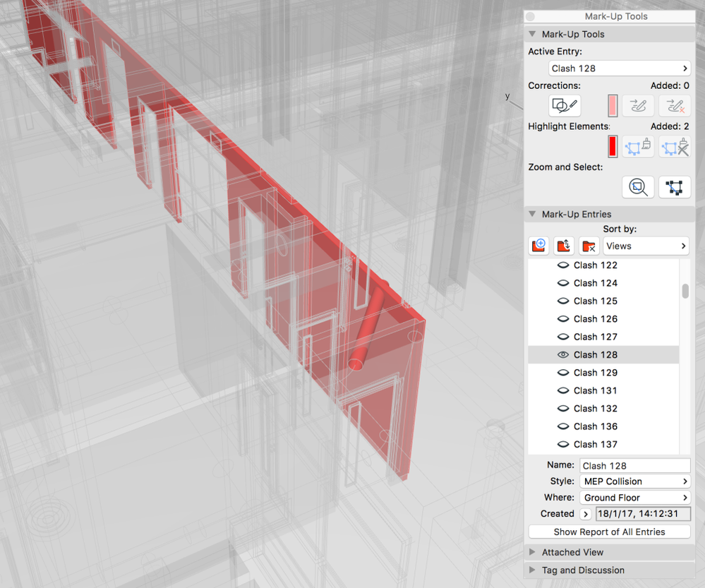Image resolution: width=705 pixels, height=588 pixels.
Task: Toggle the eye icon for Clash 132
Action: 563,409
